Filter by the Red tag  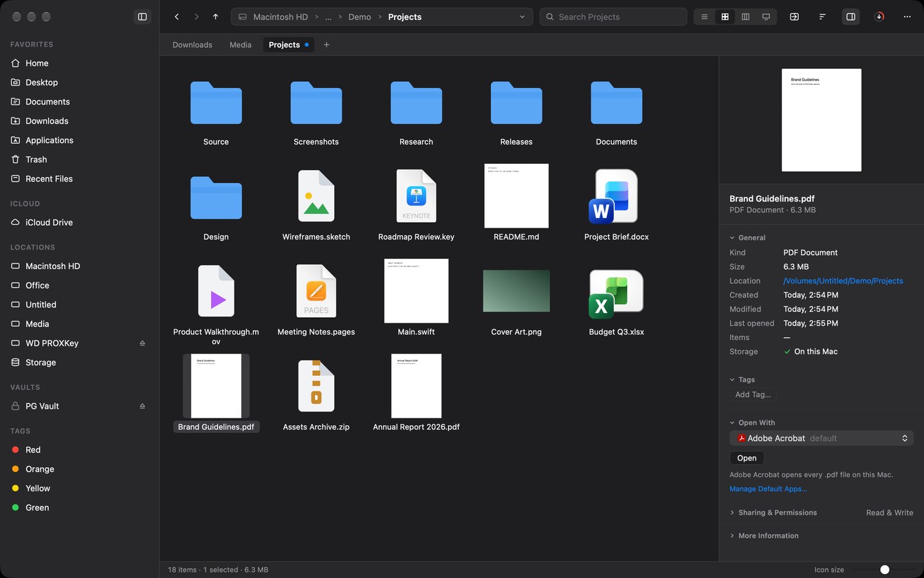tap(79, 450)
